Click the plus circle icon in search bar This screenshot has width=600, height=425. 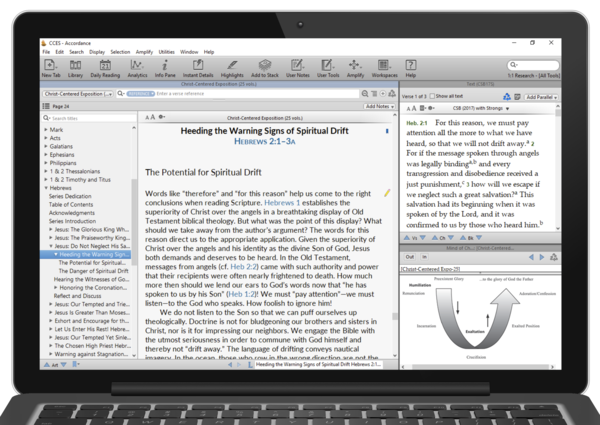click(x=383, y=94)
